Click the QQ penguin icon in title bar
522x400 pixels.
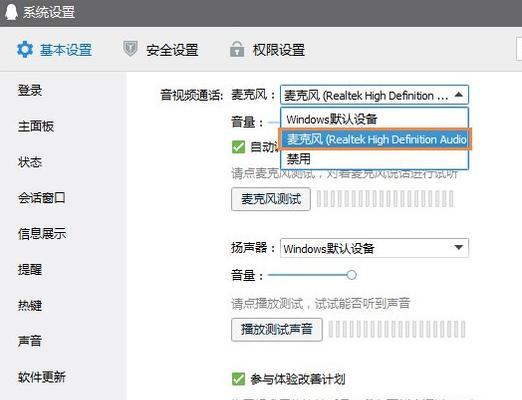click(x=11, y=12)
